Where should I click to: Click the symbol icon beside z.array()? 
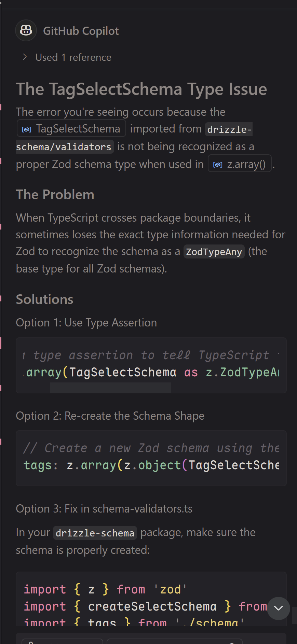(218, 165)
